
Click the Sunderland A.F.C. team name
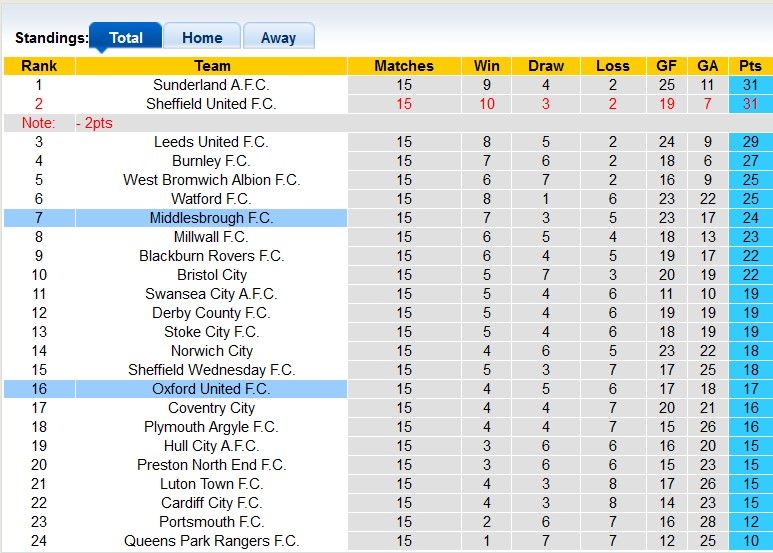[211, 85]
